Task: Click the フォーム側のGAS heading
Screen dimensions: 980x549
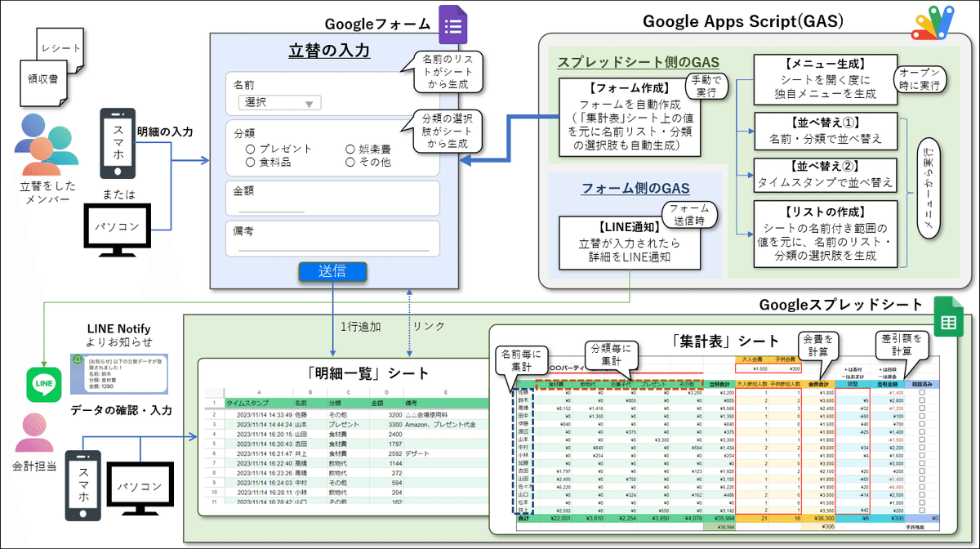Action: 635,189
